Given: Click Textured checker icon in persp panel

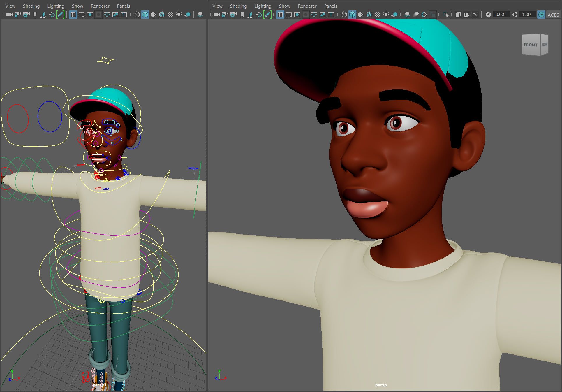Looking at the screenshot, I should tap(378, 15).
